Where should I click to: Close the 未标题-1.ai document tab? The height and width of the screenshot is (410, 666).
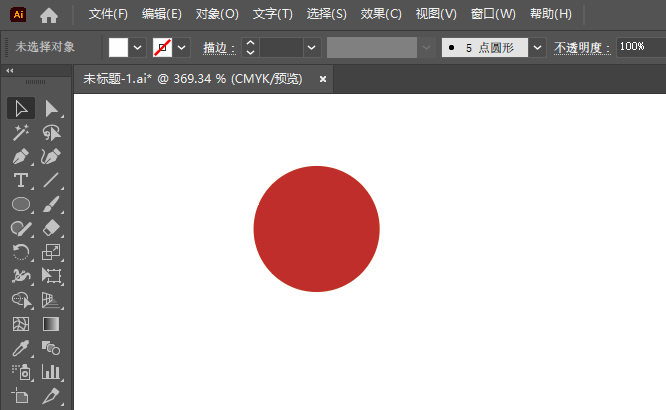tap(323, 79)
